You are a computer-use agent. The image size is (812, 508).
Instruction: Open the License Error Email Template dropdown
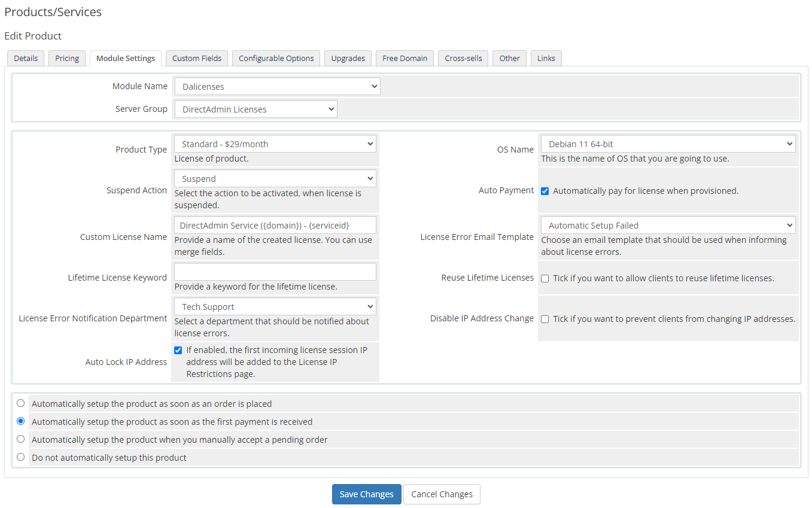coord(667,224)
